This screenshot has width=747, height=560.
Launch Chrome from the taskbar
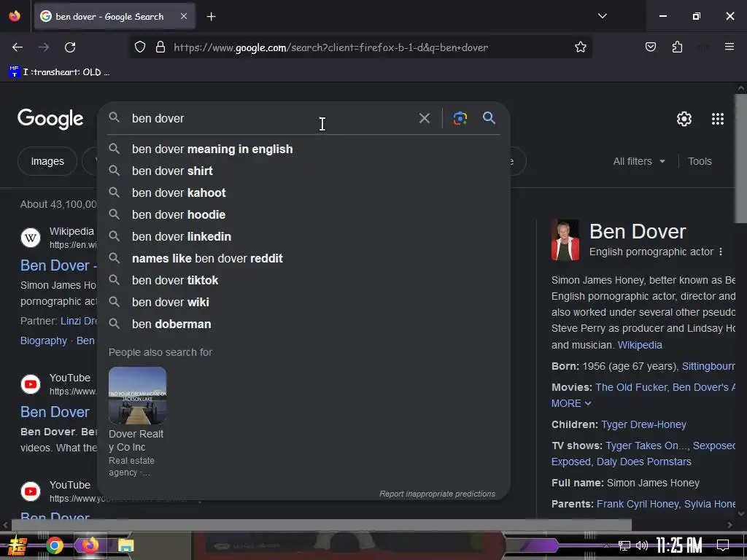(54, 545)
